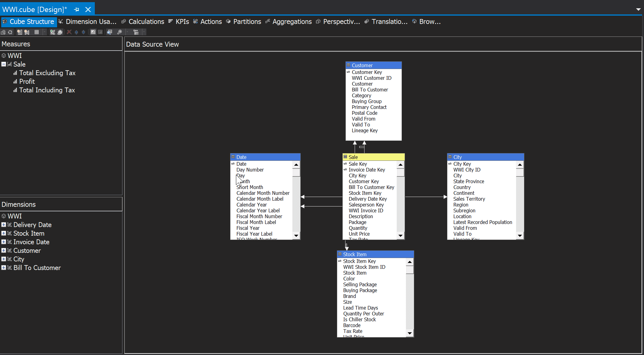Open the Partitions tab
This screenshot has width=644, height=355.
tap(247, 22)
